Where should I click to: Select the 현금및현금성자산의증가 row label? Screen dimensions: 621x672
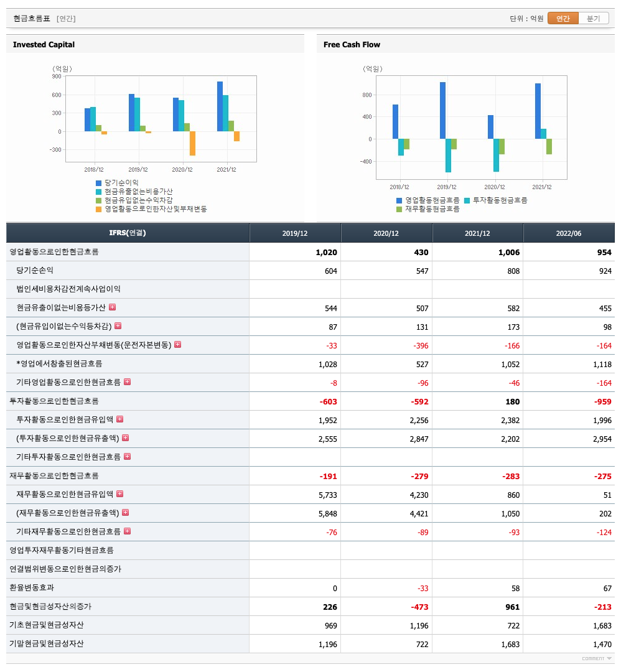point(50,606)
